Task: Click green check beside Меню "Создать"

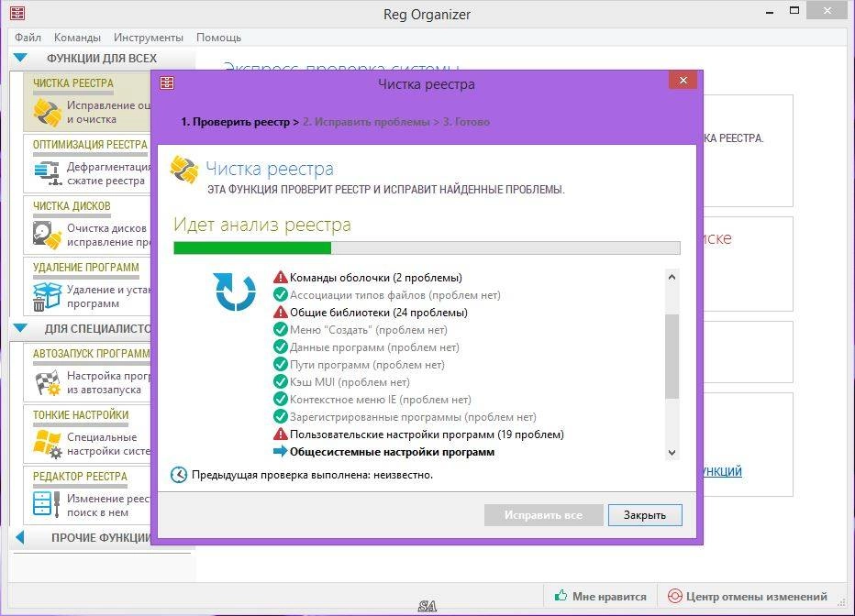Action: point(281,329)
